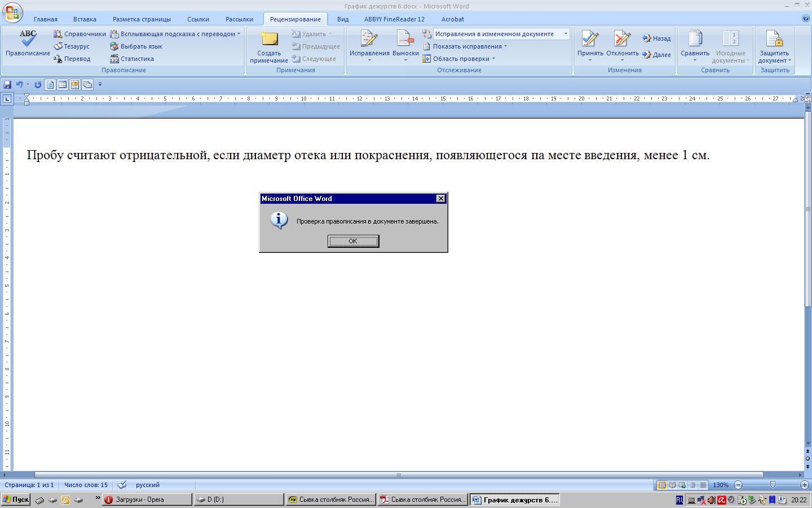
Task: Click the Save icon in quick access toolbar
Action: coord(7,85)
